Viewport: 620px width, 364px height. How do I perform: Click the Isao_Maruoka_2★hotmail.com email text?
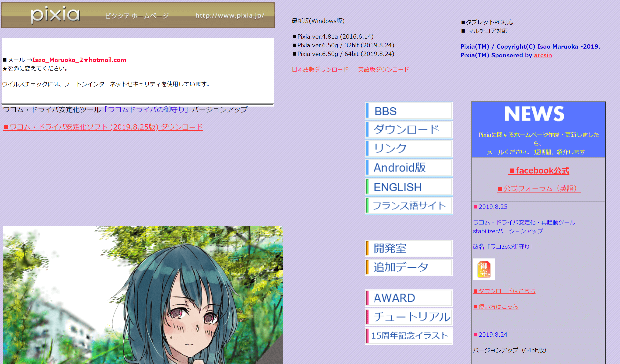tap(79, 60)
